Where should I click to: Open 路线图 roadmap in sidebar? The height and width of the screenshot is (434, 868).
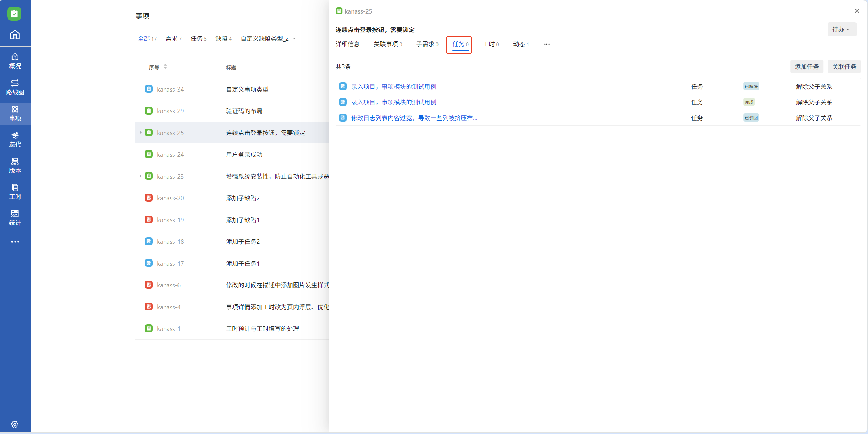(x=15, y=87)
